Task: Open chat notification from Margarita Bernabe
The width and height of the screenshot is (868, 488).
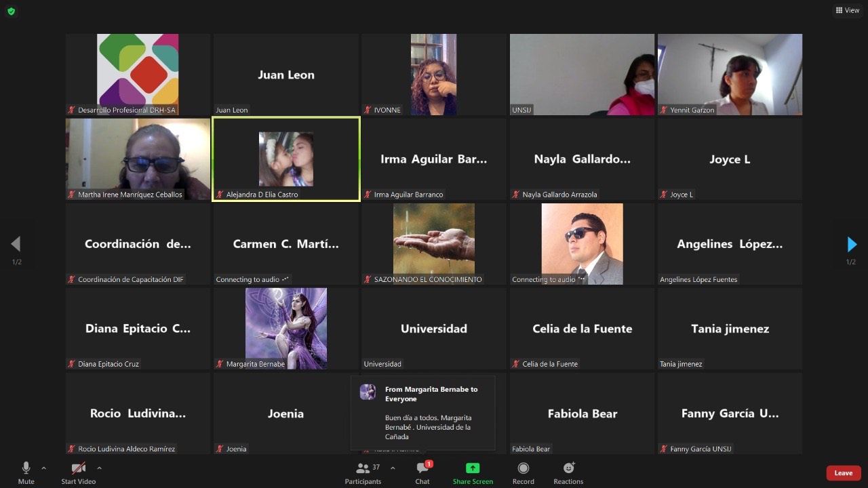Action: click(422, 413)
